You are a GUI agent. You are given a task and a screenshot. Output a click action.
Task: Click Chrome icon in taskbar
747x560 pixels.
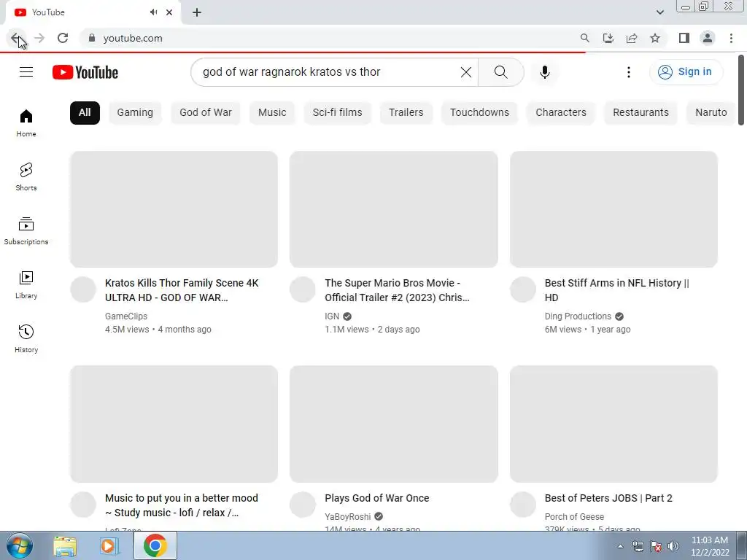pyautogui.click(x=155, y=545)
